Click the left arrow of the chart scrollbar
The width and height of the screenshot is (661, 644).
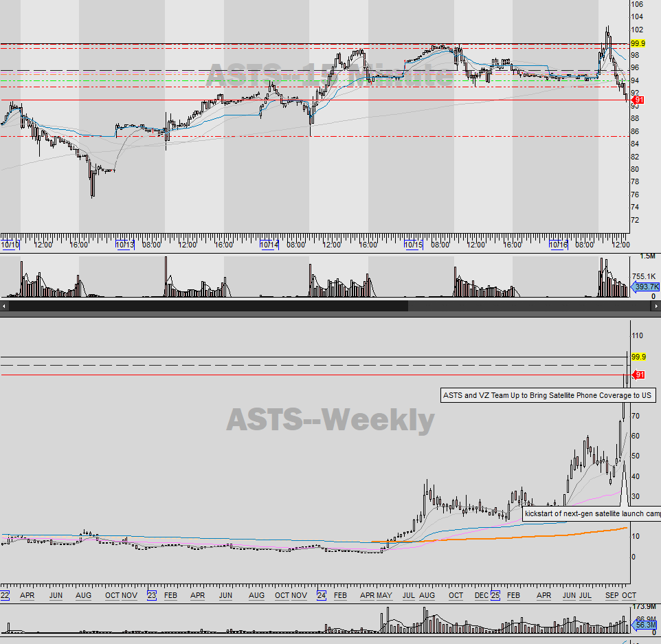[x=4, y=306]
